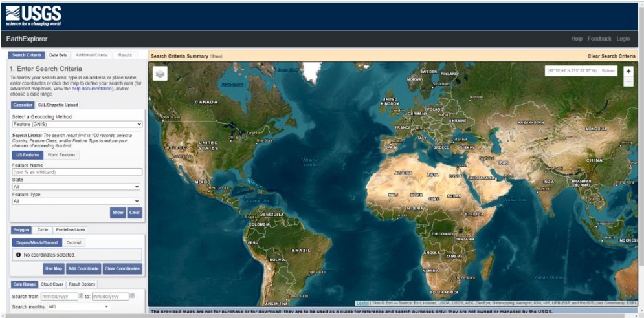Click the map cursor coordinates readout
The height and width of the screenshot is (318, 644).
click(573, 70)
